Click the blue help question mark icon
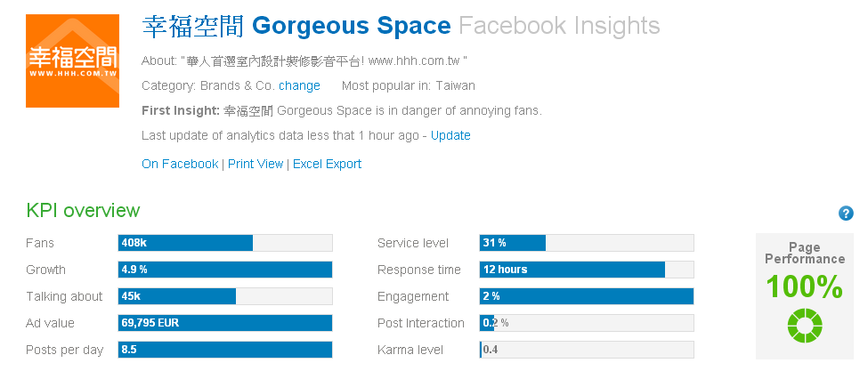Image resolution: width=868 pixels, height=371 pixels. pos(846,214)
